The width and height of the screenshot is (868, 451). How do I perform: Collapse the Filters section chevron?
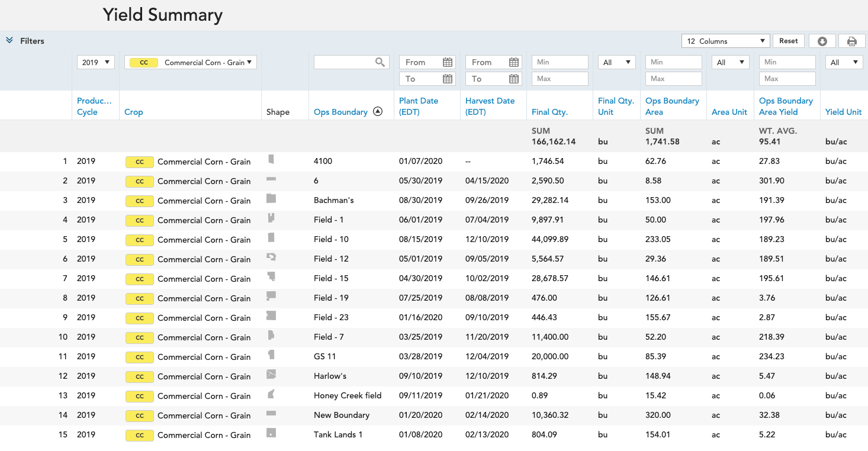[x=9, y=40]
